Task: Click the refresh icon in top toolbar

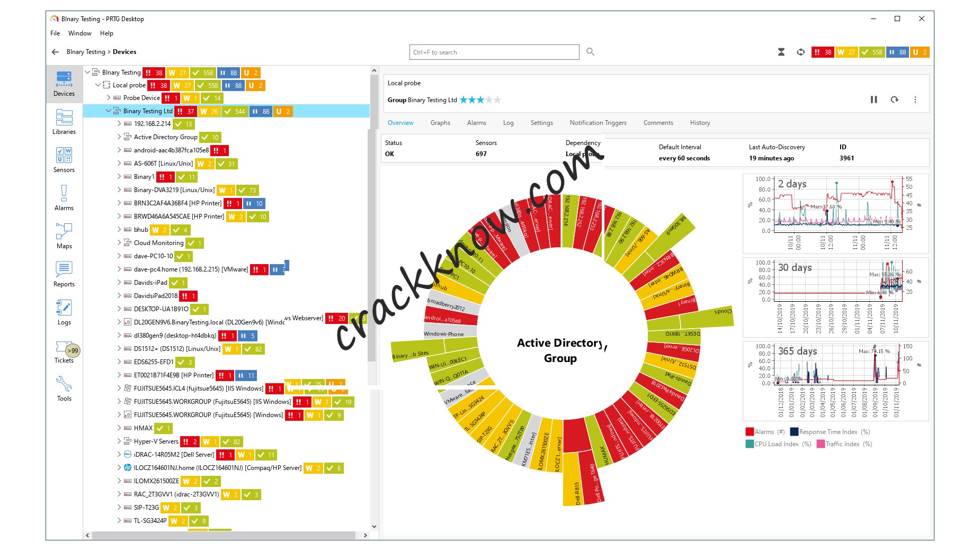Action: coord(800,52)
